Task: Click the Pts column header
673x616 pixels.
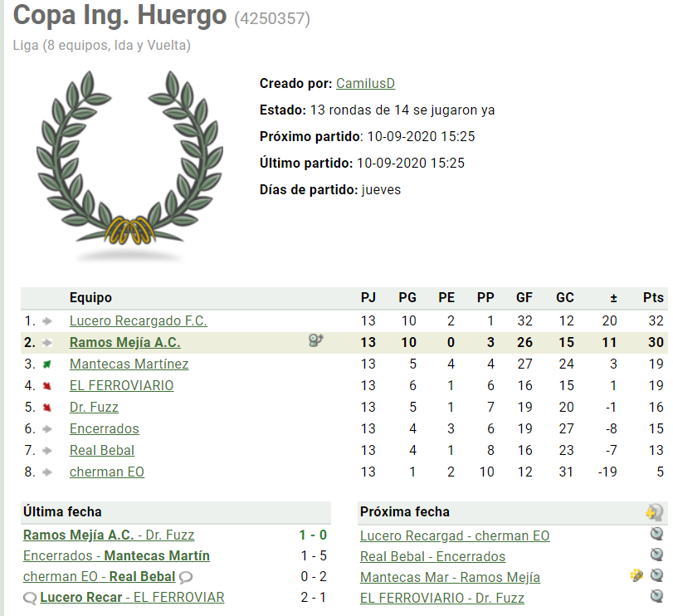Action: 653,297
